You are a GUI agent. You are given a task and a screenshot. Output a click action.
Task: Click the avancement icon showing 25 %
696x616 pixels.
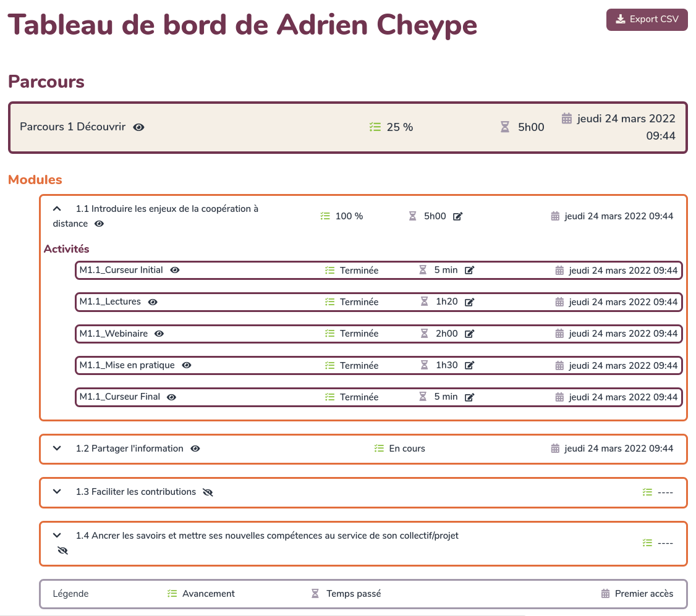point(375,127)
